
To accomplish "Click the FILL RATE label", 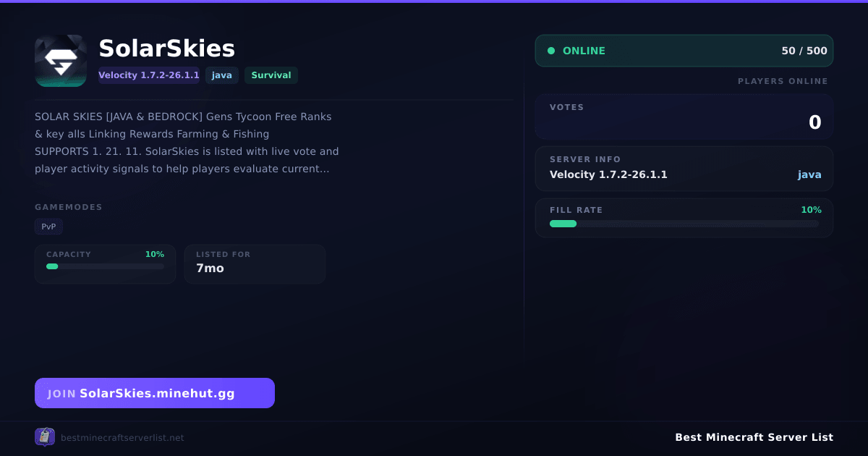I will [576, 210].
